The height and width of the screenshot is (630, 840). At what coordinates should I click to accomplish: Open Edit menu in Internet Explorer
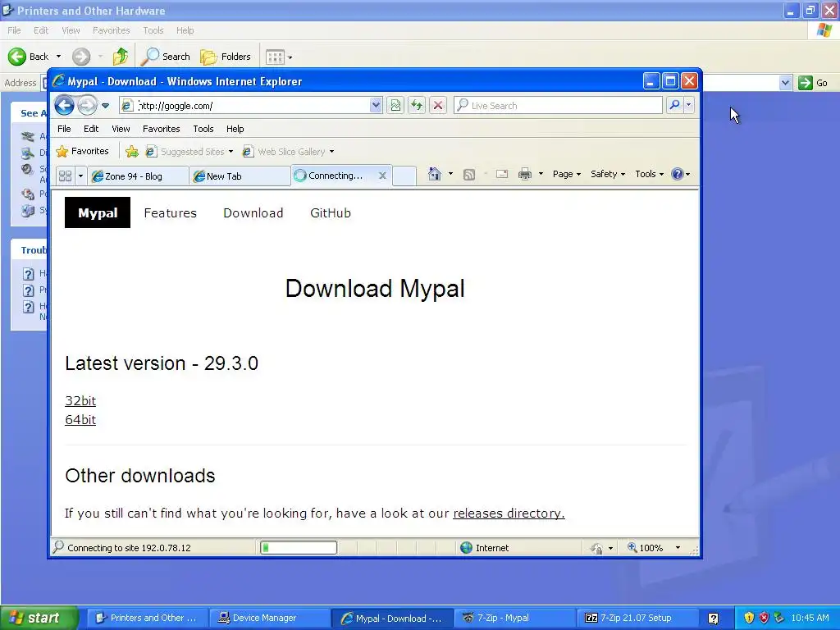(91, 129)
